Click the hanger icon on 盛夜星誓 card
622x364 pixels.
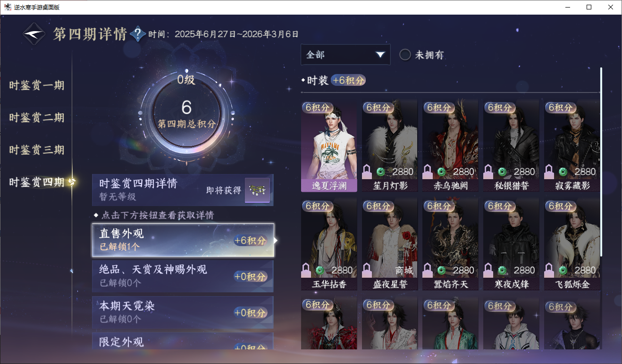(367, 270)
